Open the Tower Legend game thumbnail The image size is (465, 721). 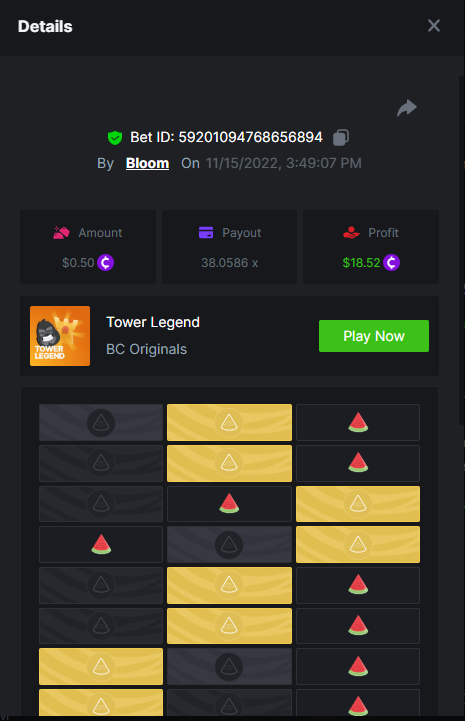[x=60, y=336]
